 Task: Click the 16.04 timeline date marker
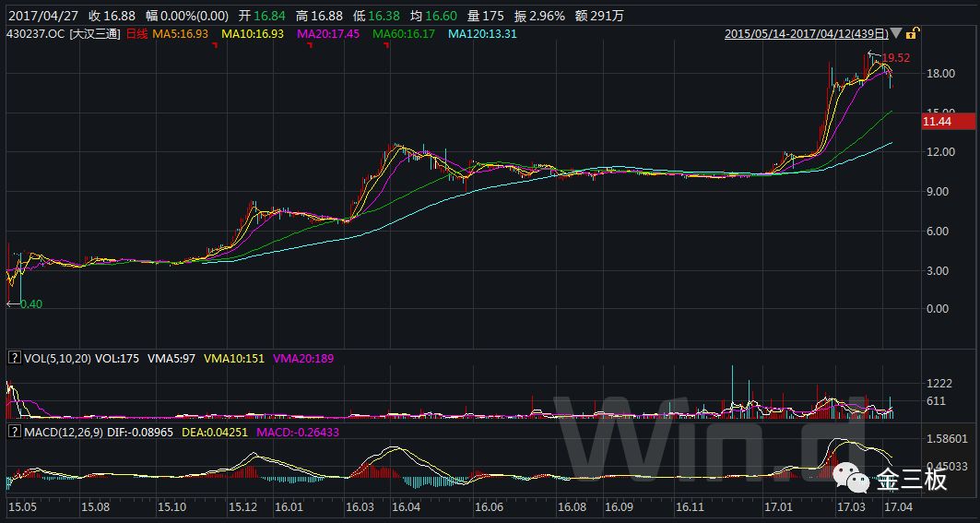(407, 507)
